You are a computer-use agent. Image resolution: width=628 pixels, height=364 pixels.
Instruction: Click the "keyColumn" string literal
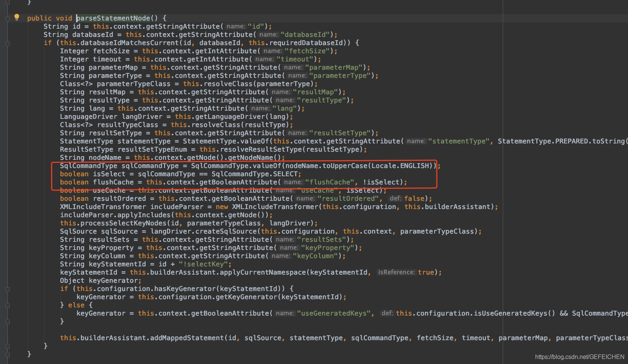(x=315, y=256)
